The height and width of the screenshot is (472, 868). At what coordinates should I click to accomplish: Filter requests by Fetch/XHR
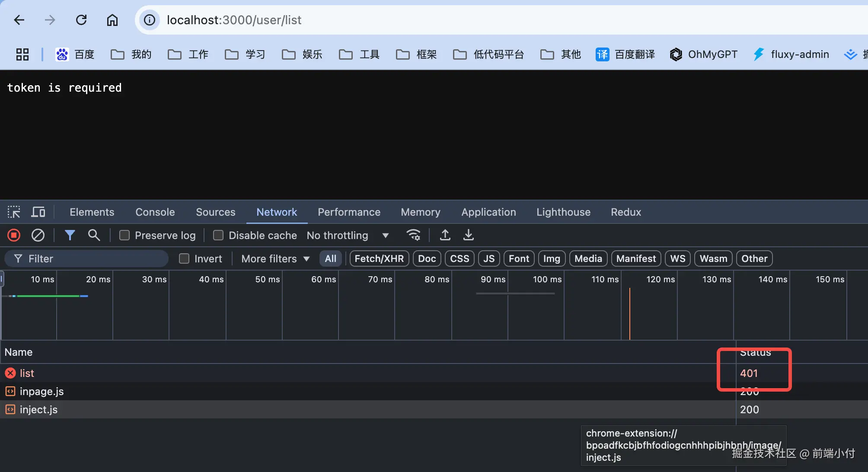(x=379, y=258)
